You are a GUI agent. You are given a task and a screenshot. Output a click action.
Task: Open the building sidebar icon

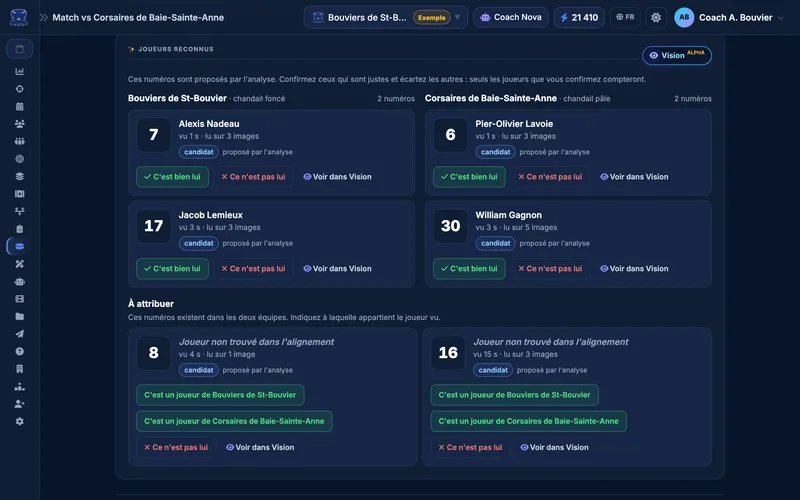[19, 369]
